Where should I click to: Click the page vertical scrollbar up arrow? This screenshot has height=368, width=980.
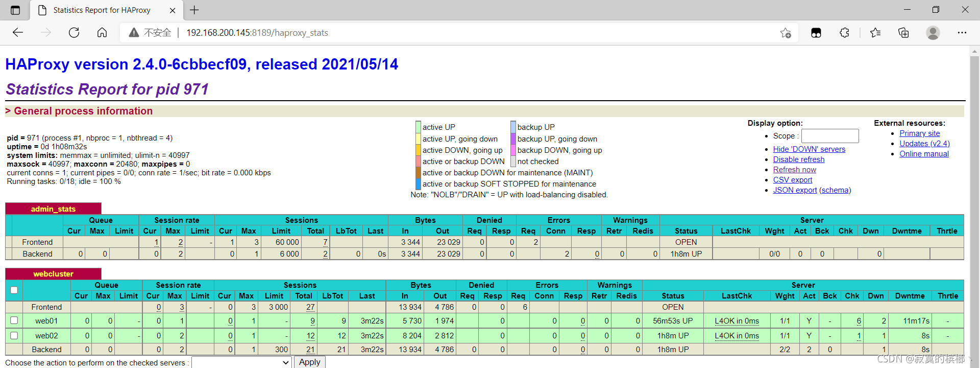coord(974,52)
